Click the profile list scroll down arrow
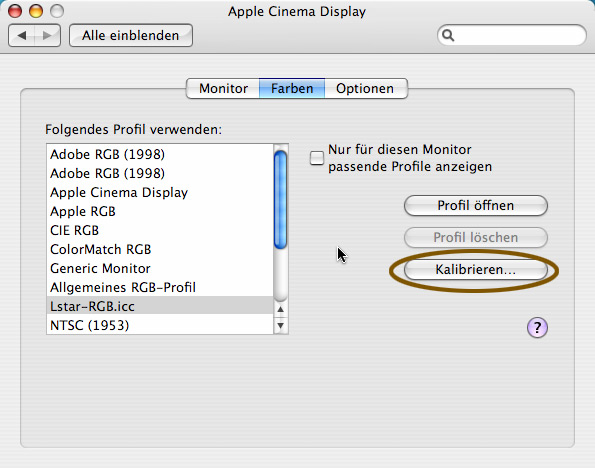The image size is (595, 468). [x=281, y=325]
